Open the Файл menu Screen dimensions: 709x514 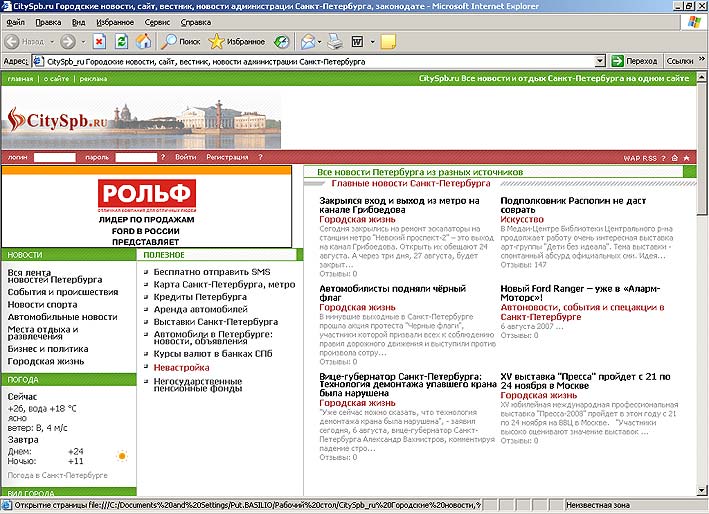coord(15,22)
